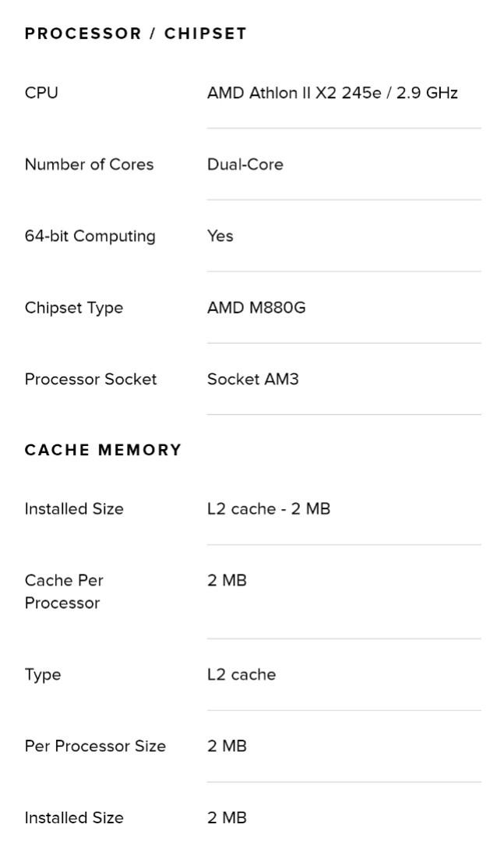Viewport: 504px width, 842px height.
Task: Click the PROCESSOR / CHIPSET section heading
Action: [x=136, y=34]
